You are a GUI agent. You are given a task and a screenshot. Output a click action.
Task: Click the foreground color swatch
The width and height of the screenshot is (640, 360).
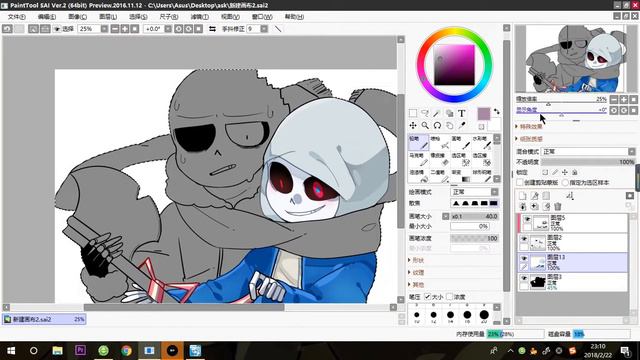483,114
